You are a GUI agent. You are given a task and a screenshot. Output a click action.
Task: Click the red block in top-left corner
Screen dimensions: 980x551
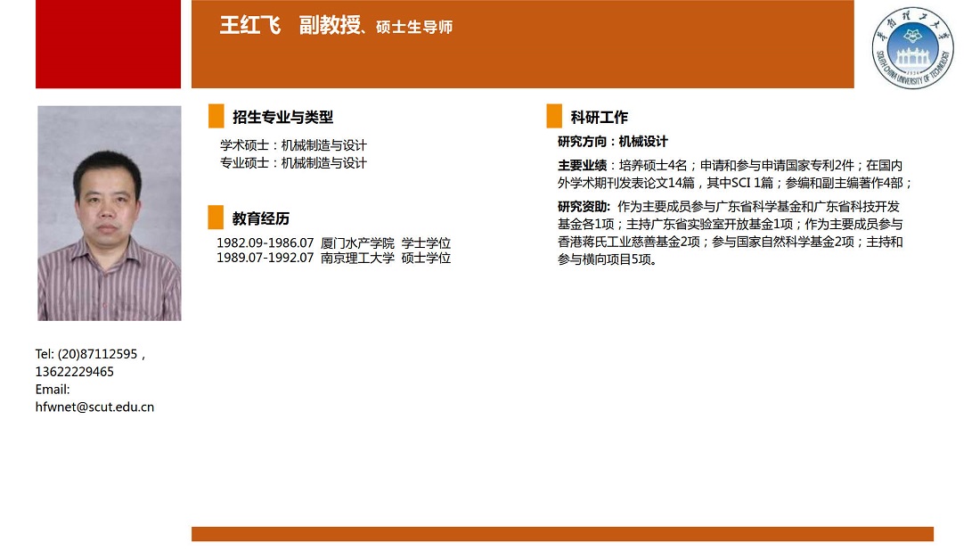coord(108,44)
